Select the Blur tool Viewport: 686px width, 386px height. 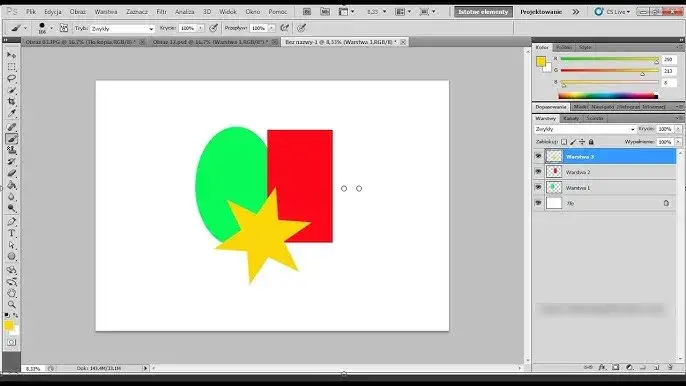[11, 197]
